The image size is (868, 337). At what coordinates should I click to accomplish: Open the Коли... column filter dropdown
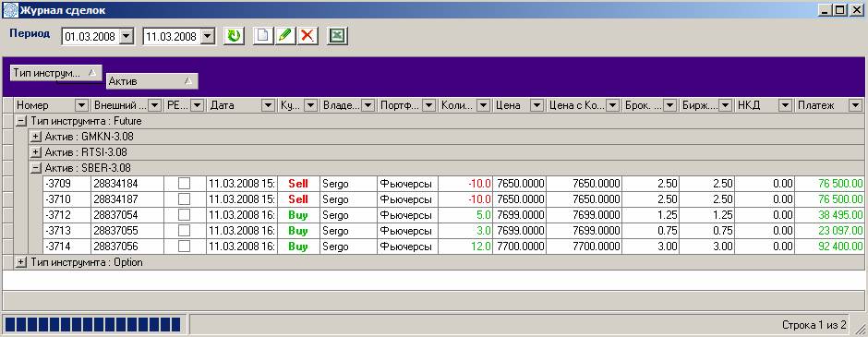click(483, 105)
